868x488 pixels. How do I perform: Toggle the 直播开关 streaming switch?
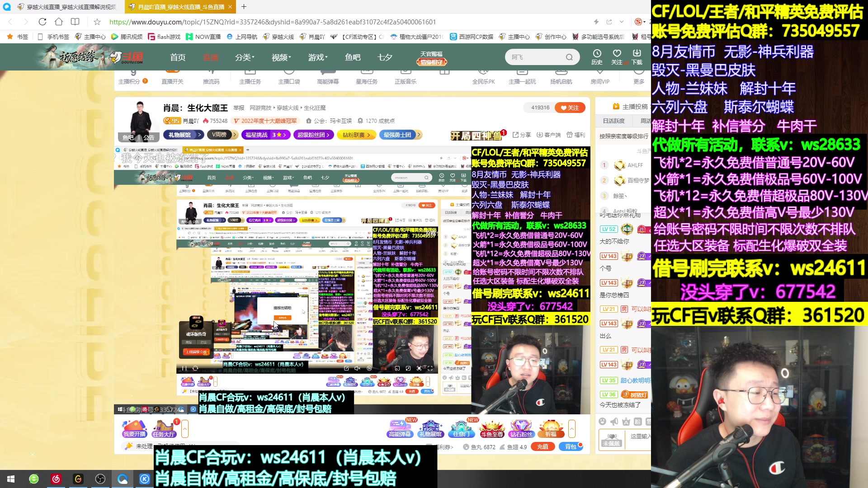[x=172, y=77]
